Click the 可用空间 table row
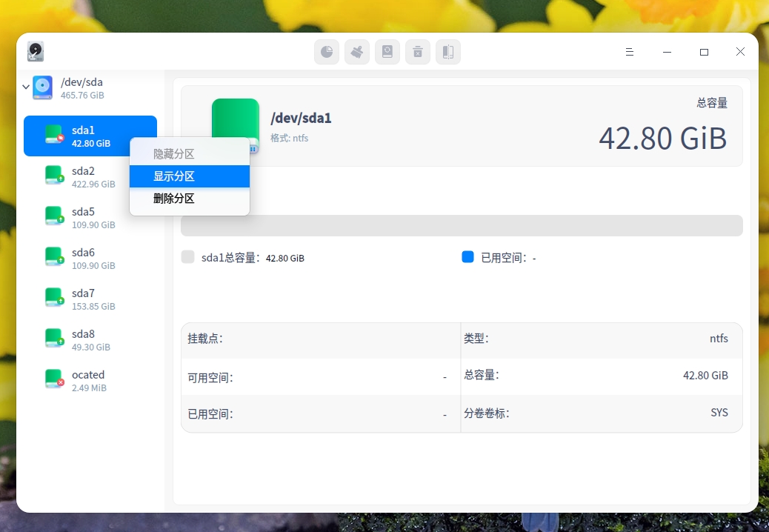 point(321,377)
